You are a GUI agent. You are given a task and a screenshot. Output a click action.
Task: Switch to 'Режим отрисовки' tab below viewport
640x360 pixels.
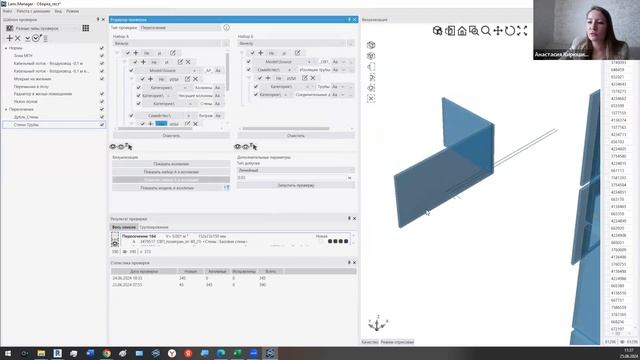click(x=397, y=342)
